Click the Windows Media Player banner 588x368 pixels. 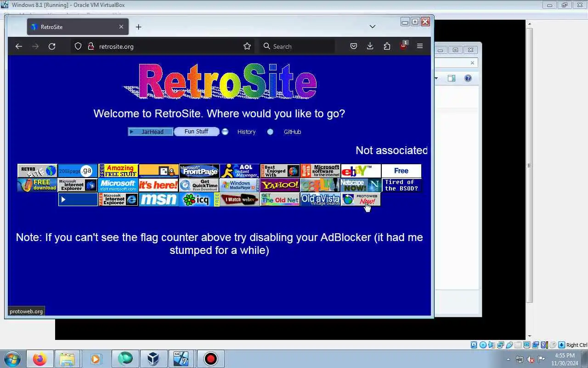click(239, 185)
